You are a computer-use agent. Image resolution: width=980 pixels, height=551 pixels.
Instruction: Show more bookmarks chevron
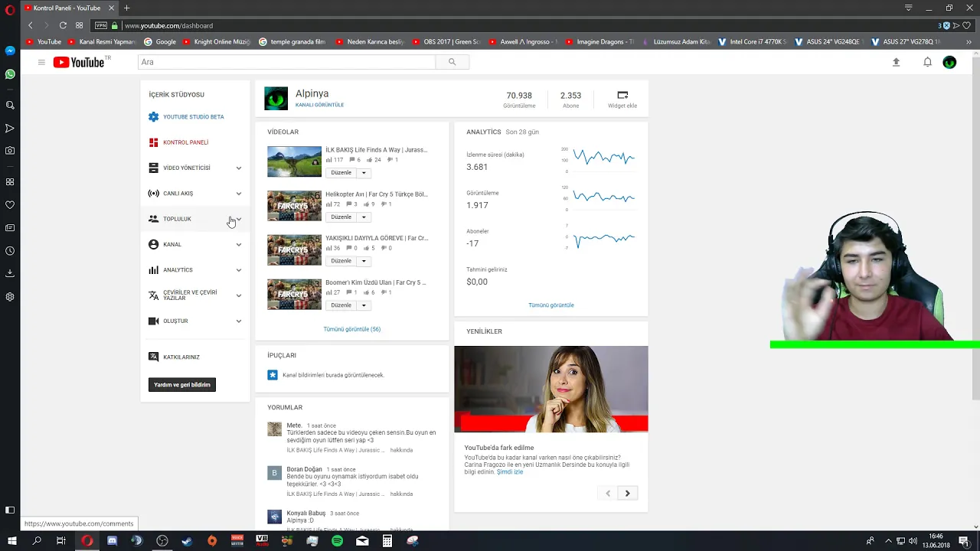click(x=969, y=42)
